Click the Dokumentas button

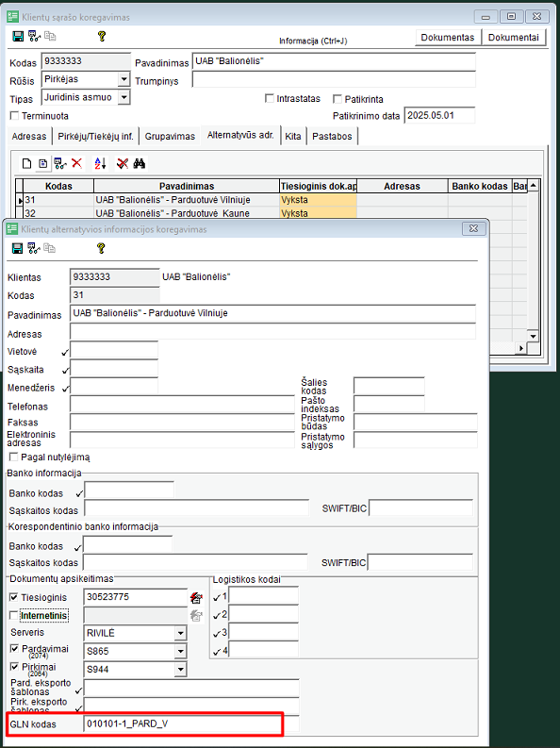pyautogui.click(x=448, y=37)
